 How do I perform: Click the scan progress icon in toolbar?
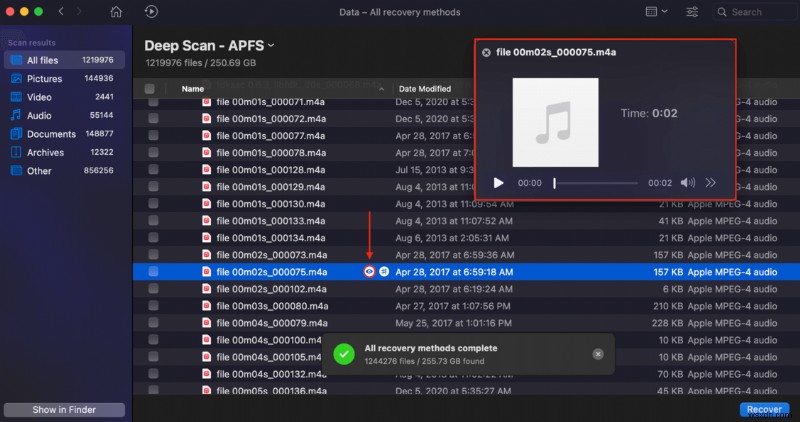pos(151,12)
